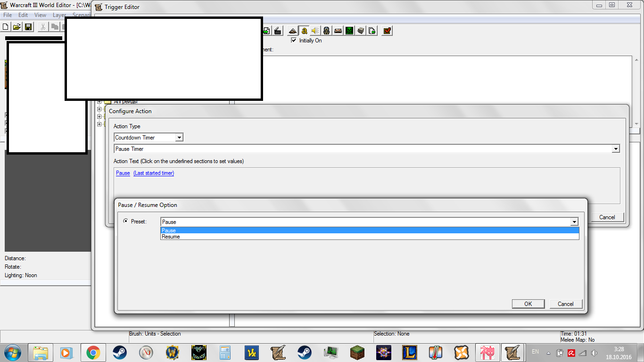
Task: Open the View menu
Action: click(x=41, y=15)
